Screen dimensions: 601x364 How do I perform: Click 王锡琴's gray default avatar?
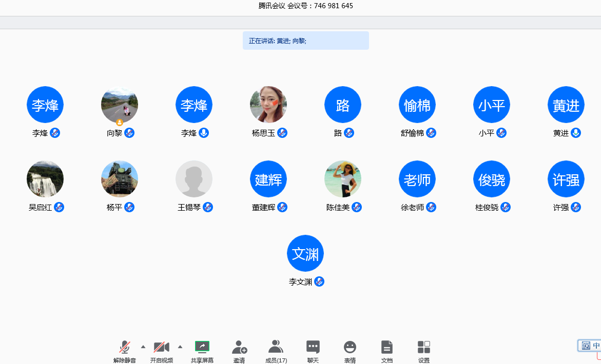tap(194, 179)
